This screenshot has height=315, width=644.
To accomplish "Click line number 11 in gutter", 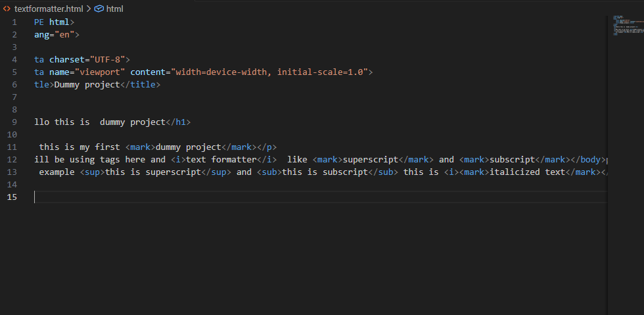I will pos(12,147).
